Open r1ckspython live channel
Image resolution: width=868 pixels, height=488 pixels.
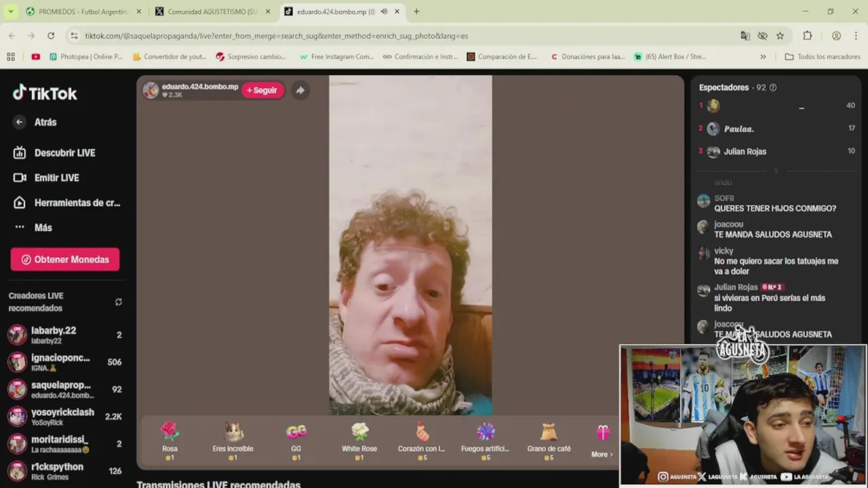point(64,471)
